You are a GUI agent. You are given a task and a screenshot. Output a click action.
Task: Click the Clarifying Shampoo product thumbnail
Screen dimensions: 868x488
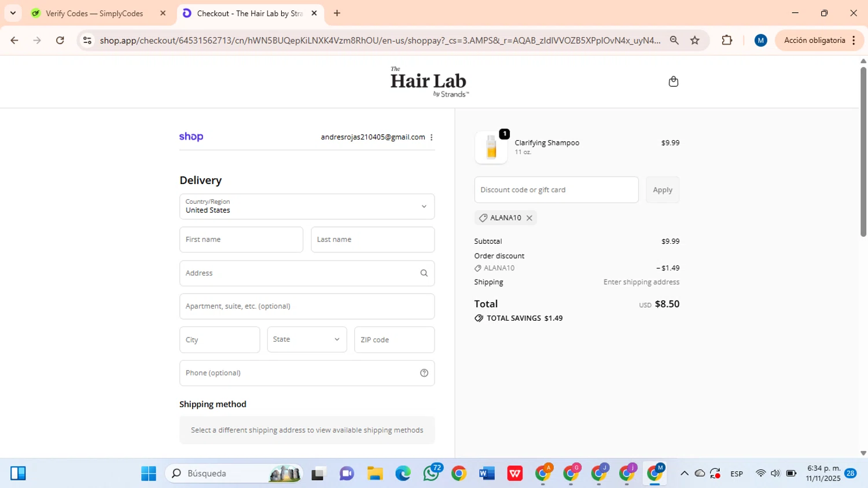491,147
